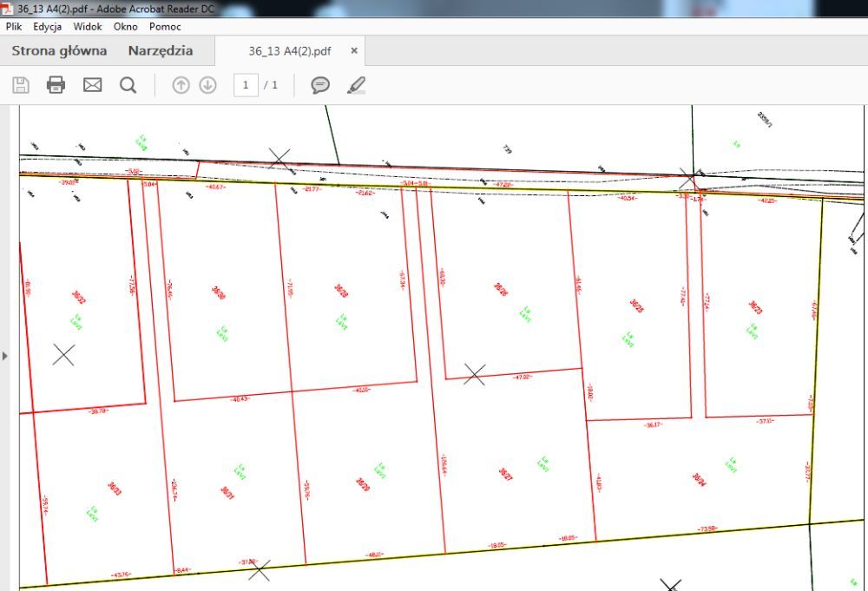Click dimension label 37.31 under parcel 36/23
Viewport: 868px width, 591px height.
click(x=765, y=421)
